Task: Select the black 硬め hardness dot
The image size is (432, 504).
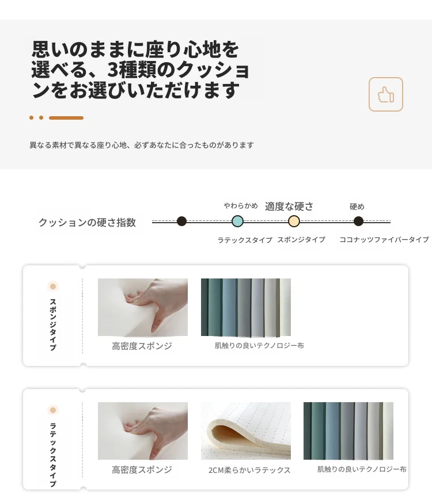Action: point(358,221)
